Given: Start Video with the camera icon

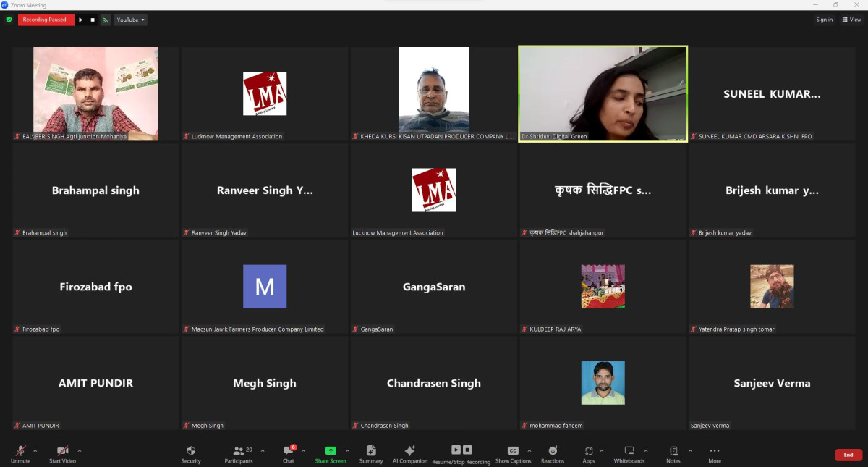Looking at the screenshot, I should click(x=62, y=454).
